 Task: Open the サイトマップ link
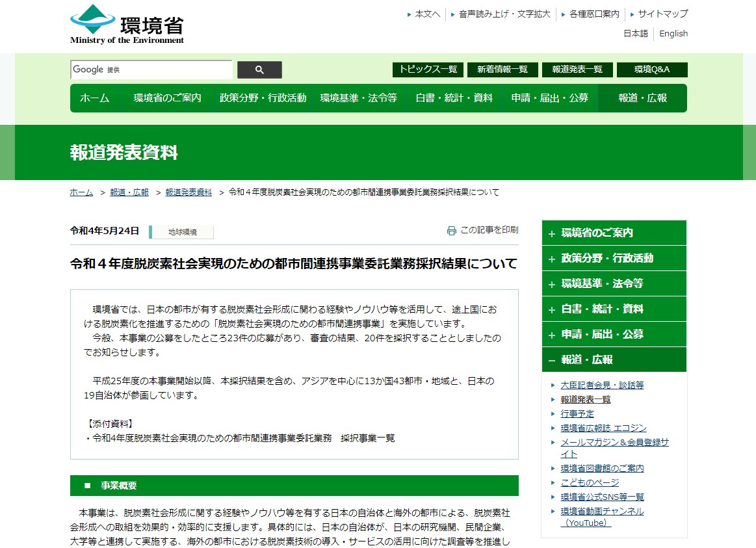tap(662, 14)
